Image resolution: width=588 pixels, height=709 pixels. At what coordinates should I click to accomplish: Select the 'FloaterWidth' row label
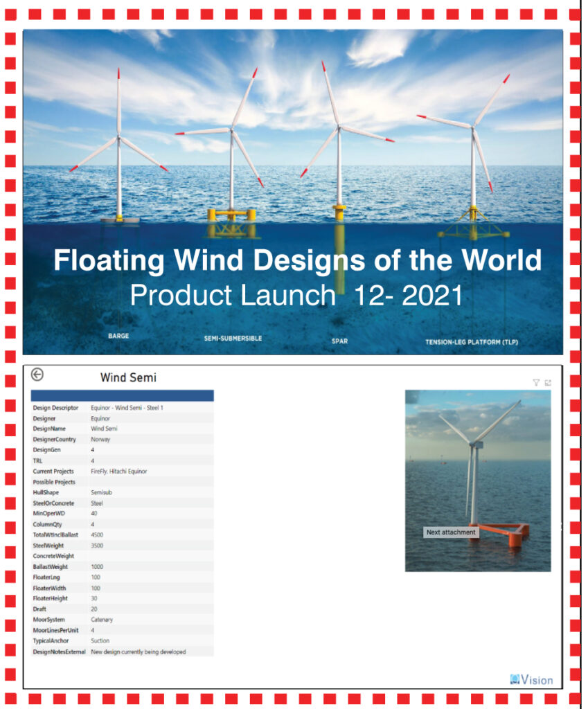point(49,589)
